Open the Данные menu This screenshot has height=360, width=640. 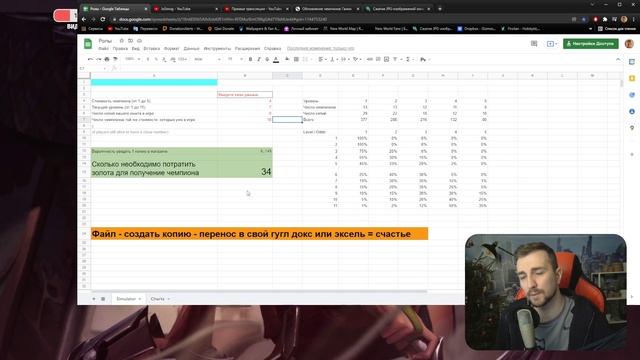(x=191, y=49)
